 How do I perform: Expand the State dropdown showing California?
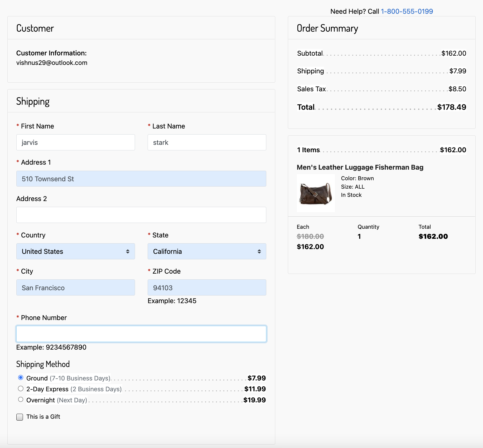pyautogui.click(x=207, y=251)
